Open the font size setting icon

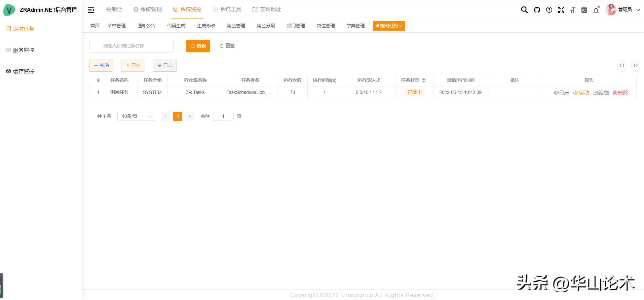click(572, 10)
